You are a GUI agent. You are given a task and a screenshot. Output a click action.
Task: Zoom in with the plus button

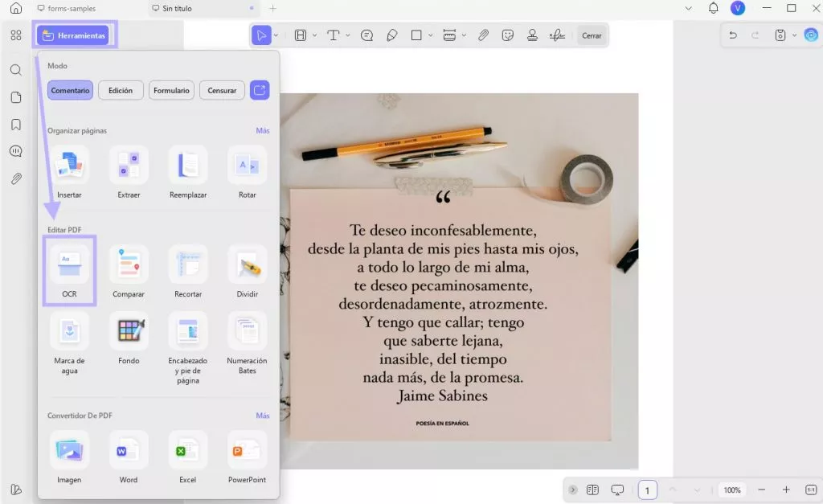[x=786, y=490]
